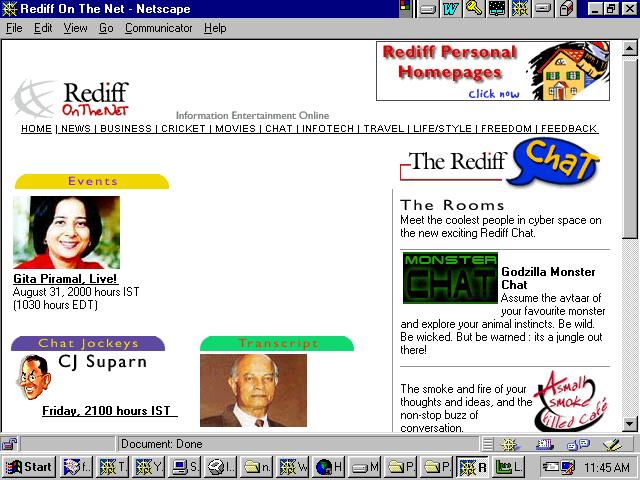Click the gold key icon in title bar
Image resolution: width=640 pixels, height=480 pixels.
tap(474, 9)
